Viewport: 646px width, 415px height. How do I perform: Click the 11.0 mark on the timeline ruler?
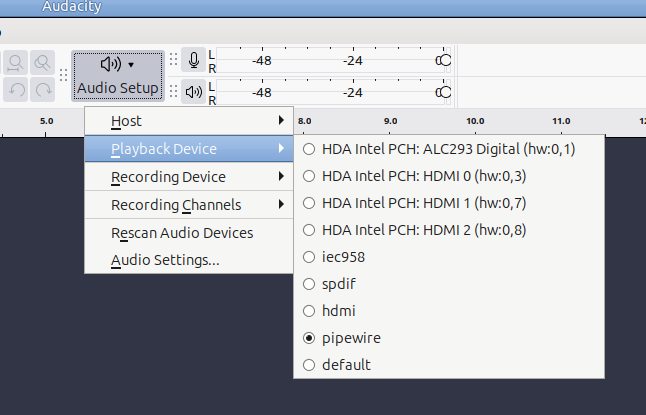(x=561, y=121)
